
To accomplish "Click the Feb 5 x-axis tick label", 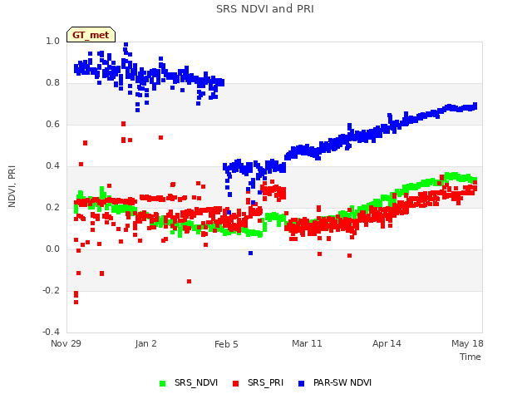I will pyautogui.click(x=226, y=344).
